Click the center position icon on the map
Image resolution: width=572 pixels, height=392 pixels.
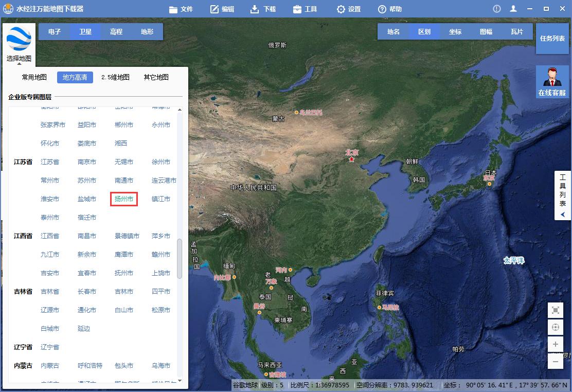pyautogui.click(x=556, y=327)
